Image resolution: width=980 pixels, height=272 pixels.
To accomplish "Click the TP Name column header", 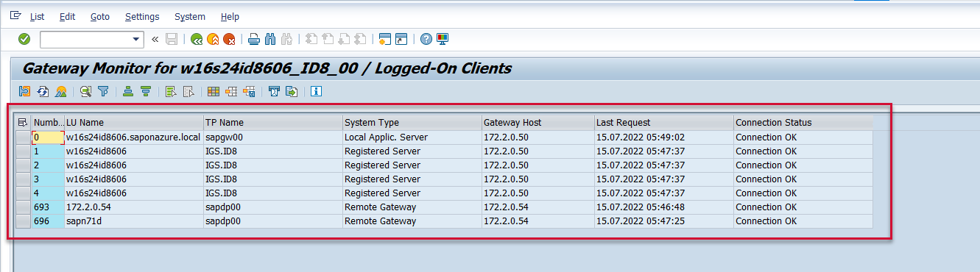I will [x=272, y=123].
